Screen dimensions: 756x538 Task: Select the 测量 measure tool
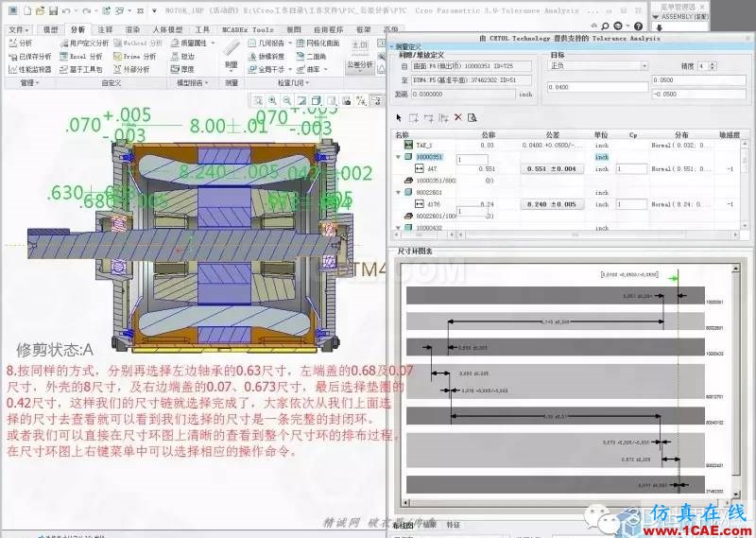(x=232, y=55)
